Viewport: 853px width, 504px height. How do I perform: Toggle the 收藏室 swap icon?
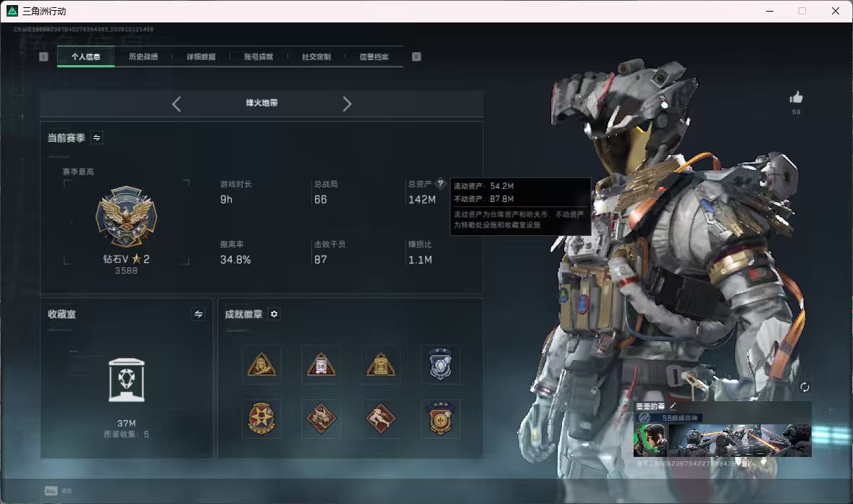tap(198, 314)
